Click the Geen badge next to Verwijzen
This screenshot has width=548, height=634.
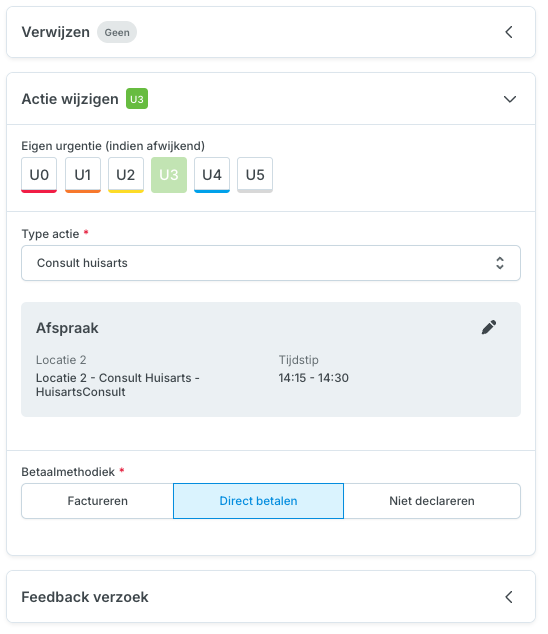[x=117, y=32]
